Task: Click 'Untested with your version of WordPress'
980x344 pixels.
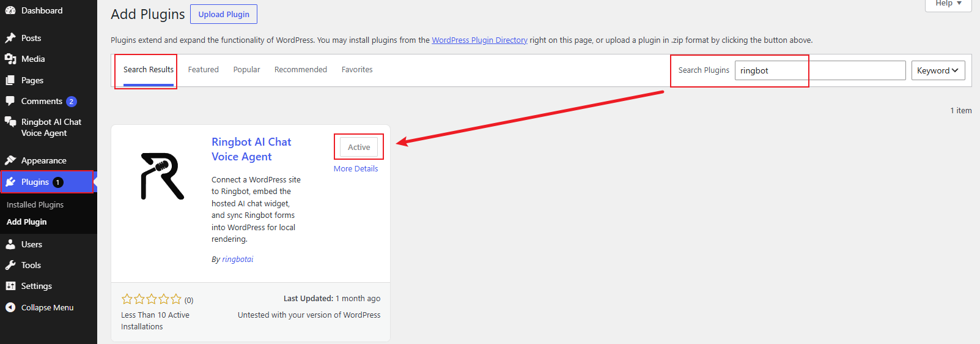Action: pyautogui.click(x=309, y=315)
